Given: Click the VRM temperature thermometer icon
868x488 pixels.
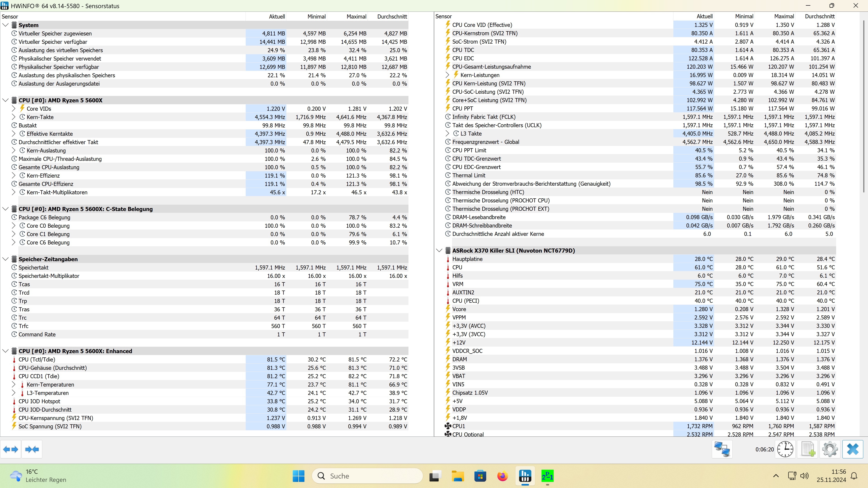Looking at the screenshot, I should (448, 284).
